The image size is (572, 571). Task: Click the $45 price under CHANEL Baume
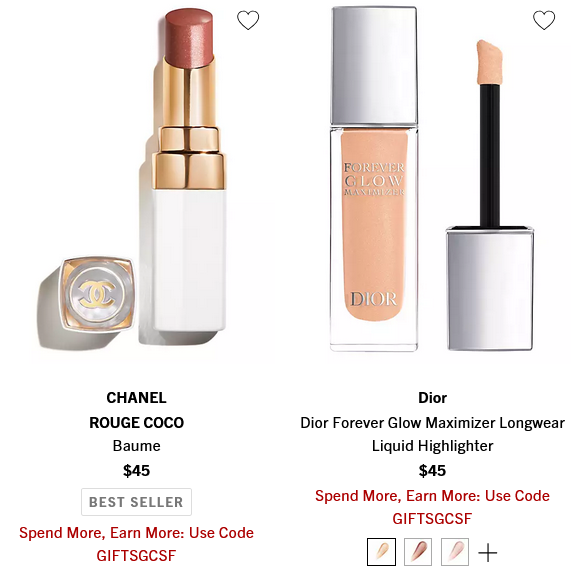[136, 471]
